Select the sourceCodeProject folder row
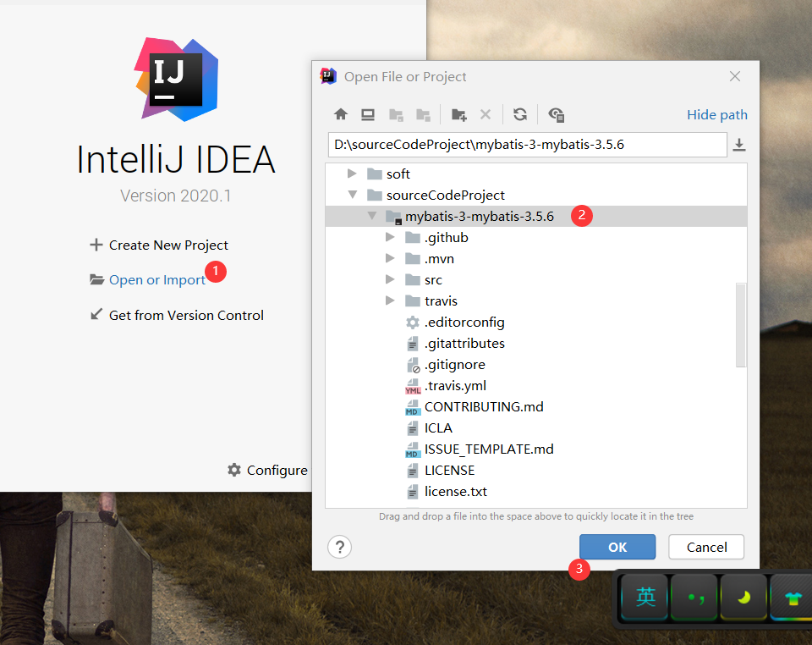 536,196
